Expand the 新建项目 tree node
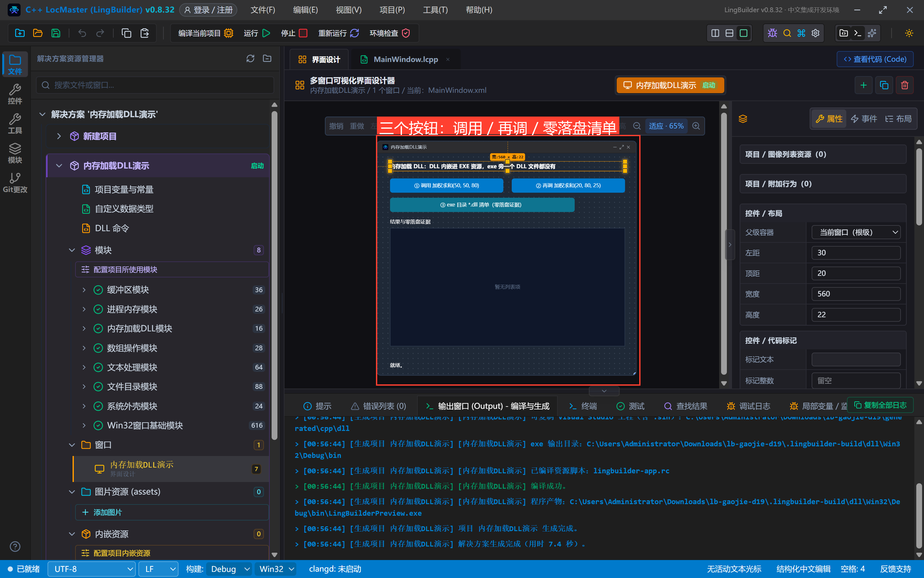 tap(59, 136)
